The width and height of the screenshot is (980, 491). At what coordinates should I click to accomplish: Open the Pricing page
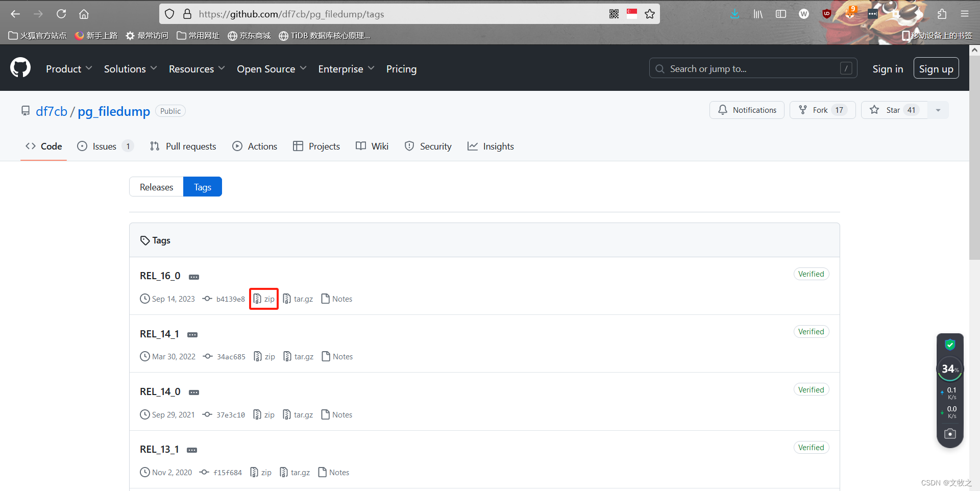pos(401,69)
